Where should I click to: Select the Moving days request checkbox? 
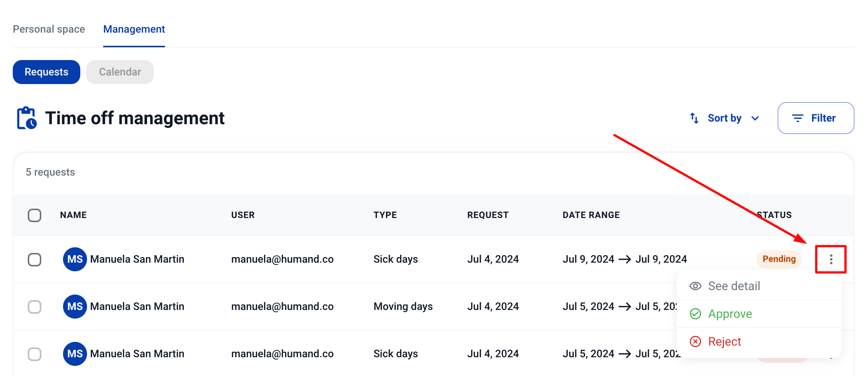click(35, 307)
